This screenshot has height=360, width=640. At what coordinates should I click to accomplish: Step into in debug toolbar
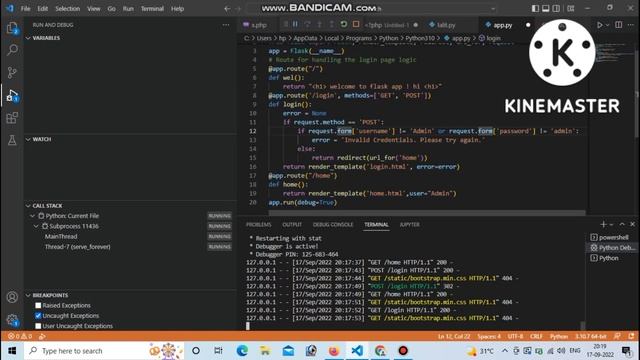320,24
